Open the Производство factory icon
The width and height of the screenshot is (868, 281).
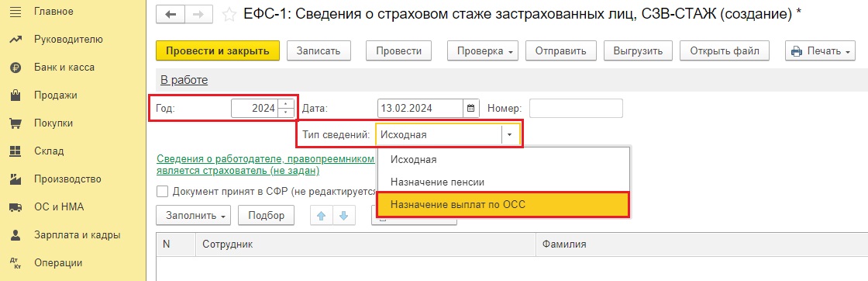tap(15, 179)
